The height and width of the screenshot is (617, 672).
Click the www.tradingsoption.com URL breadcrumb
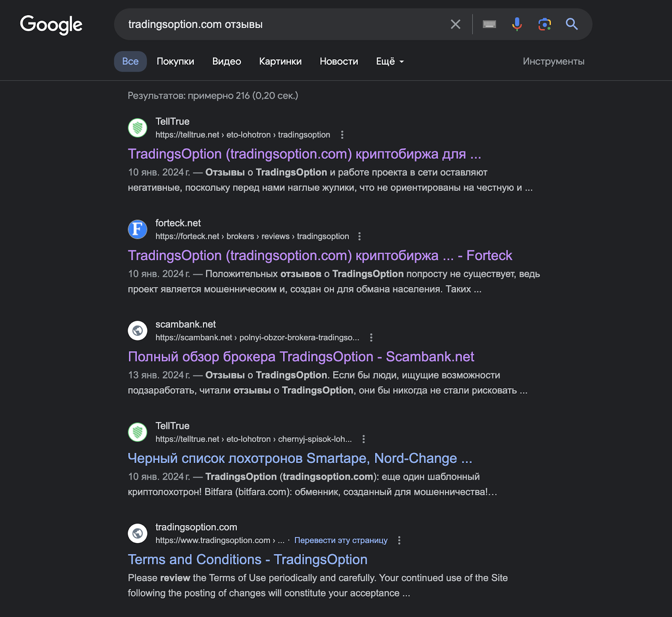coord(220,540)
